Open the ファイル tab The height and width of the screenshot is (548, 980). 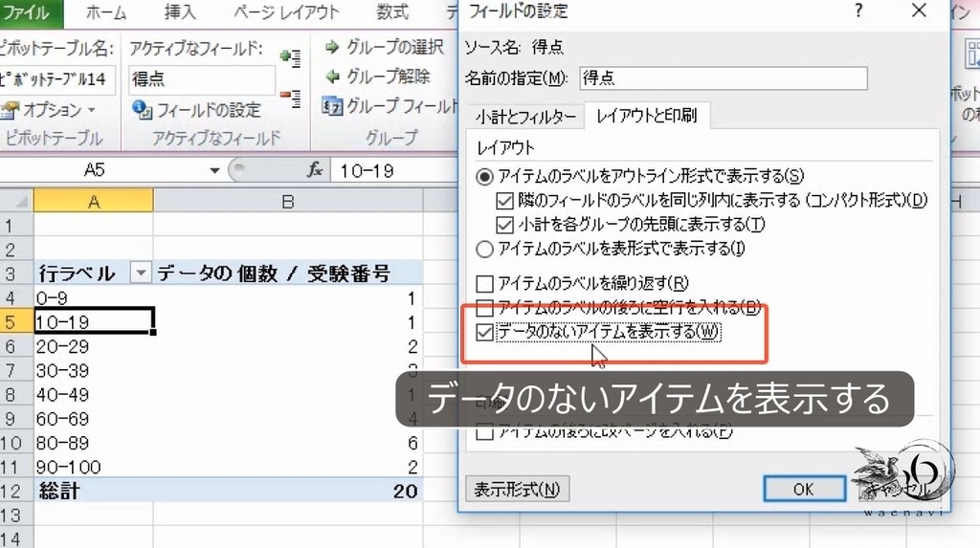pos(32,13)
